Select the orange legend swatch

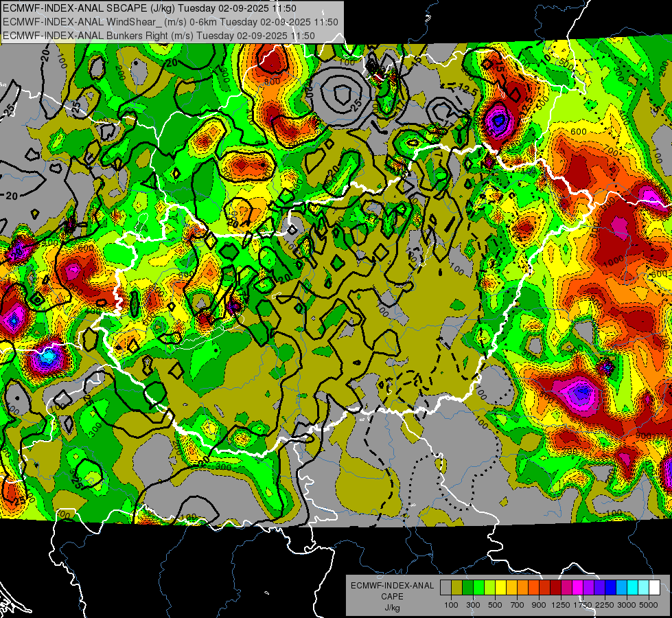[x=522, y=588]
